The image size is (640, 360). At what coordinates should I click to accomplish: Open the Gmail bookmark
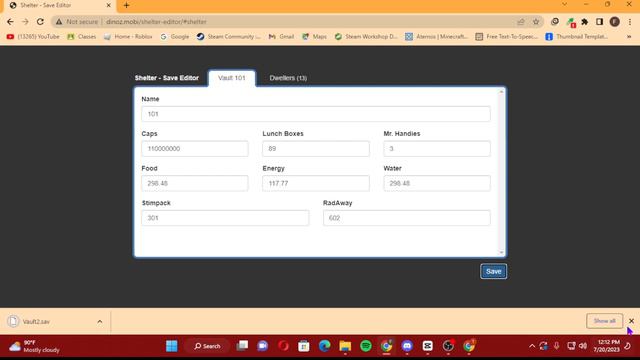[281, 36]
